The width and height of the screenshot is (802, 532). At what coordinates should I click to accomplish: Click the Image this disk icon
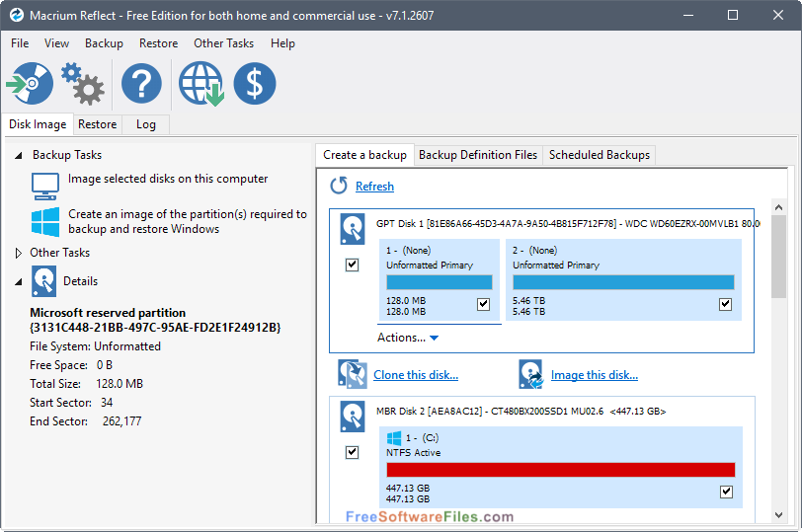pos(531,375)
